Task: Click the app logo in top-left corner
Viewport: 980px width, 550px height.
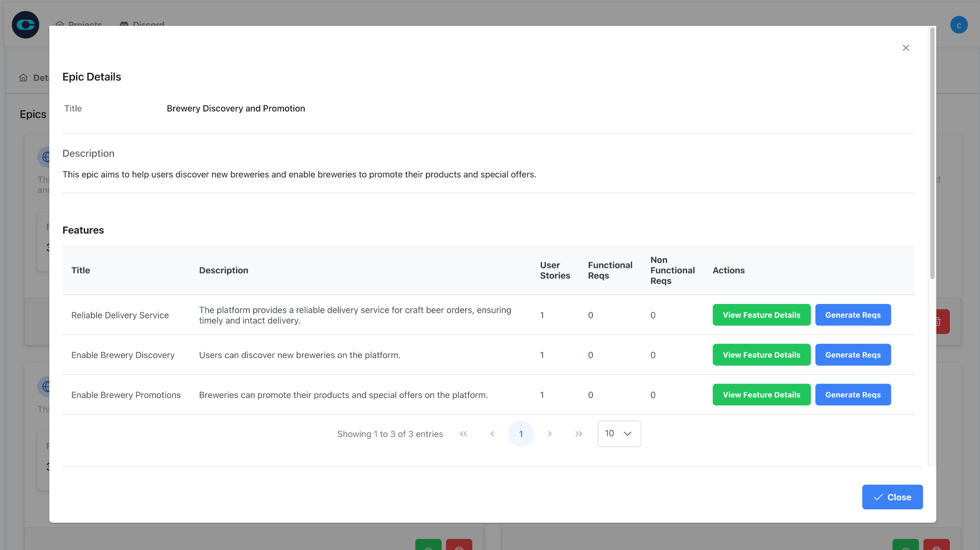Action: (25, 25)
